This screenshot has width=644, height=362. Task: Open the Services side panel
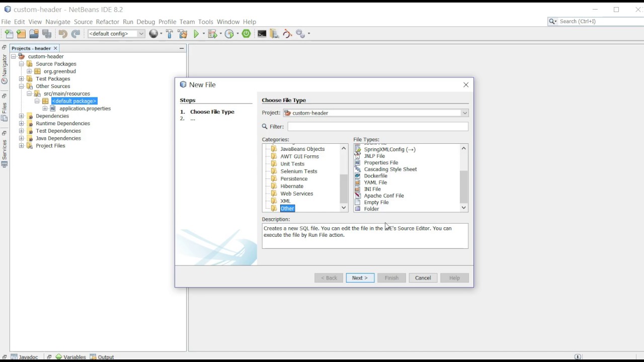click(5, 153)
